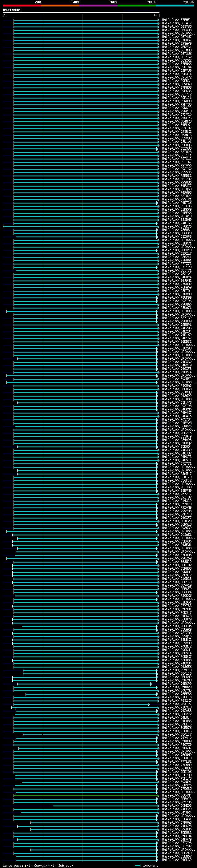Open the UniRef100_C6T417 hit
197x868 pixels.
point(176,23)
